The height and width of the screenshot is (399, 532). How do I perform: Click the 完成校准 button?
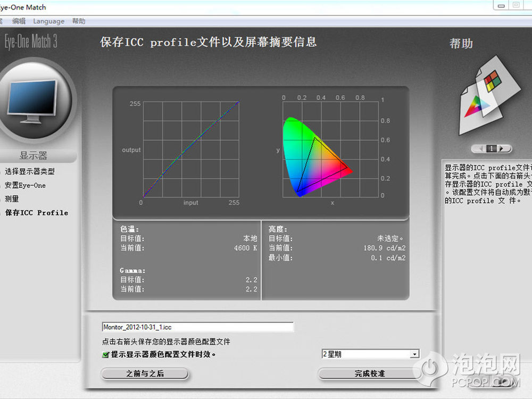tap(370, 373)
